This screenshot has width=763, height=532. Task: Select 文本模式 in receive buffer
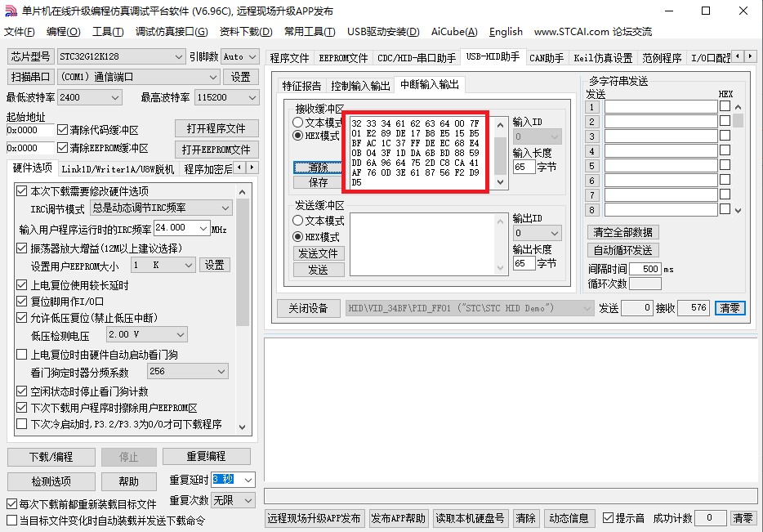[x=298, y=123]
